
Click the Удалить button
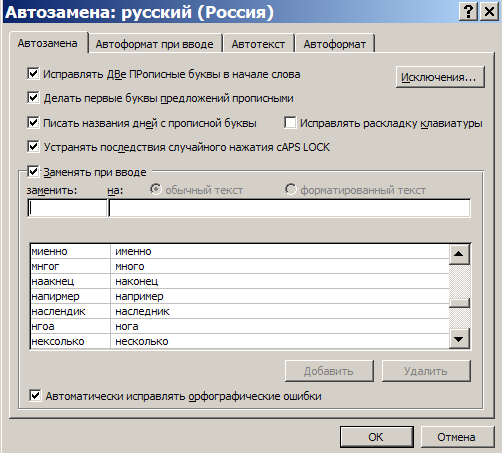coord(426,371)
